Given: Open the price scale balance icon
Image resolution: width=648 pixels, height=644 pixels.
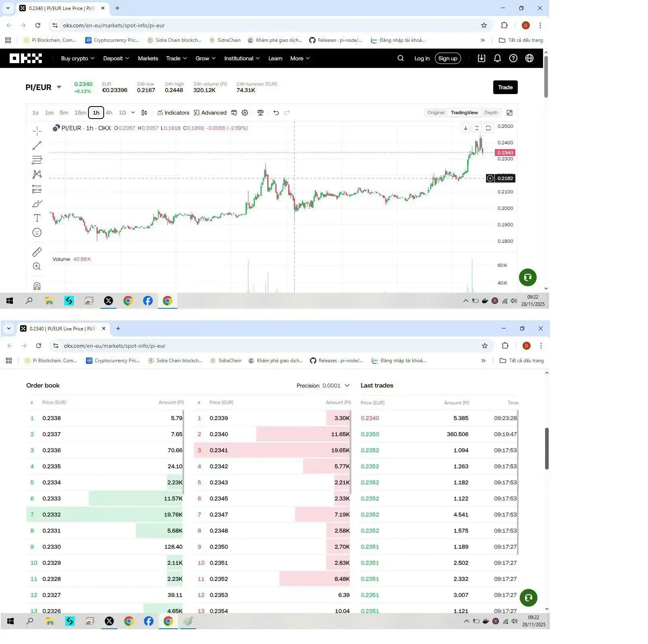Looking at the screenshot, I should (x=260, y=113).
